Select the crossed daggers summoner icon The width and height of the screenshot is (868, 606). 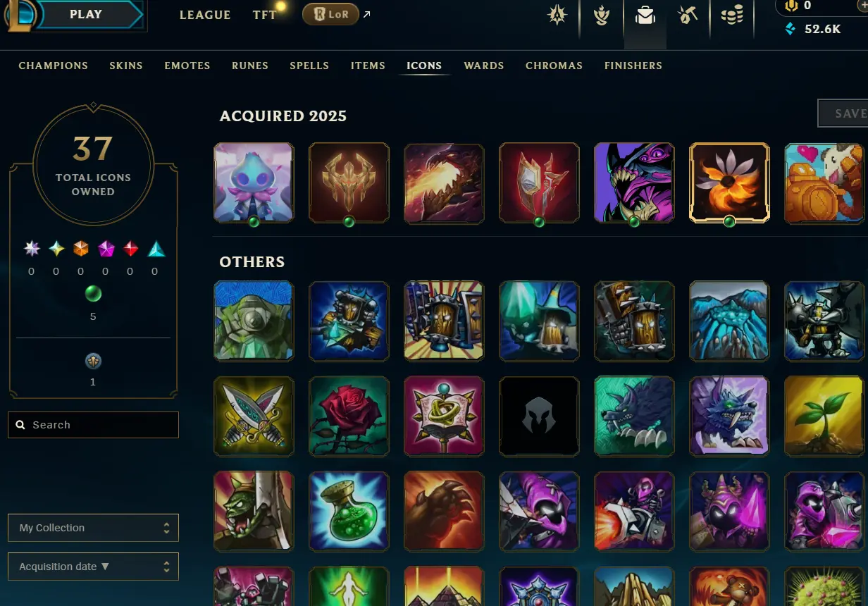(254, 416)
